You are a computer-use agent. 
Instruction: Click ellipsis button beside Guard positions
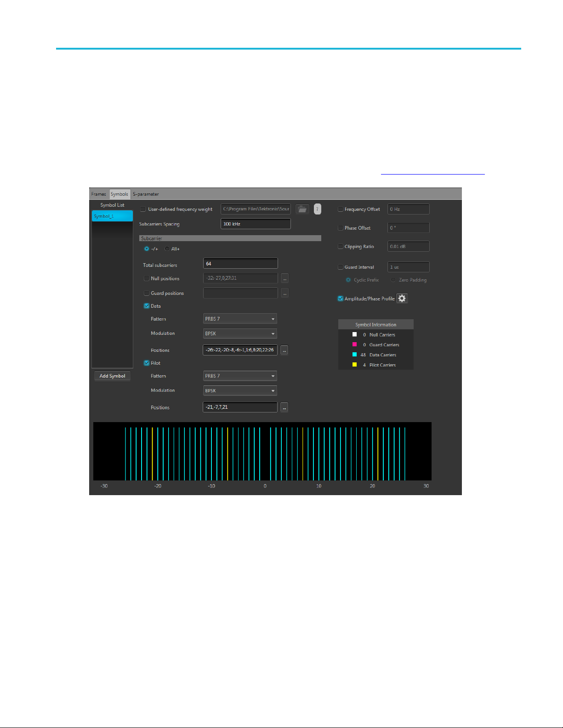point(284,293)
